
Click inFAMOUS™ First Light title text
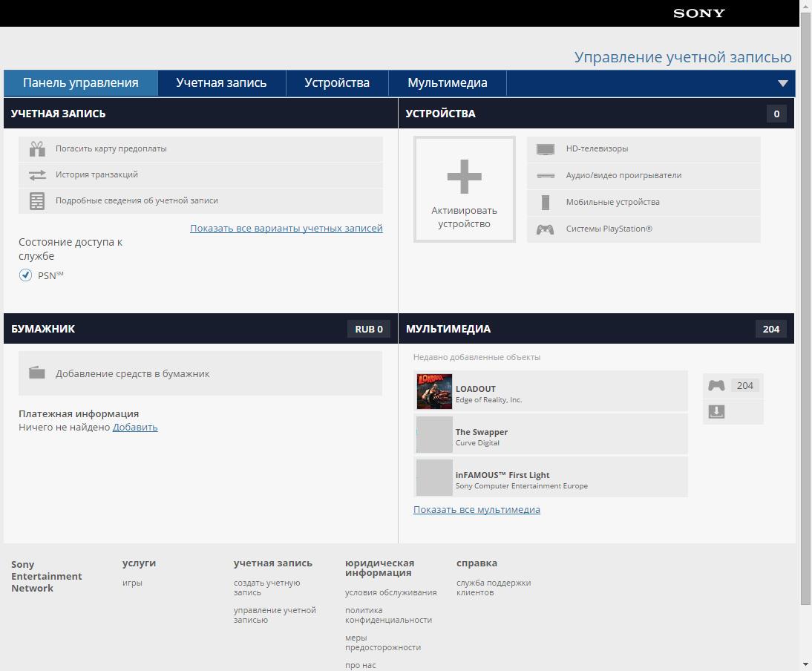coord(502,475)
